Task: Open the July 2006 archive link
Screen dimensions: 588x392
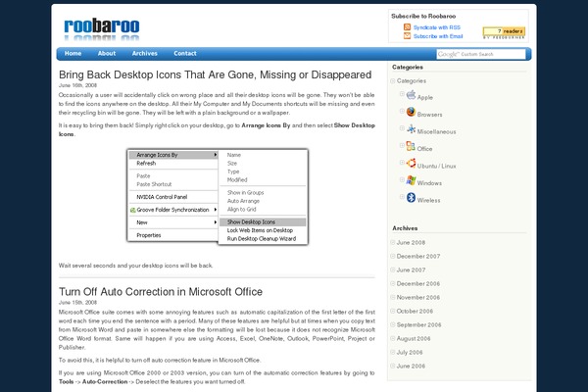Action: 410,352
